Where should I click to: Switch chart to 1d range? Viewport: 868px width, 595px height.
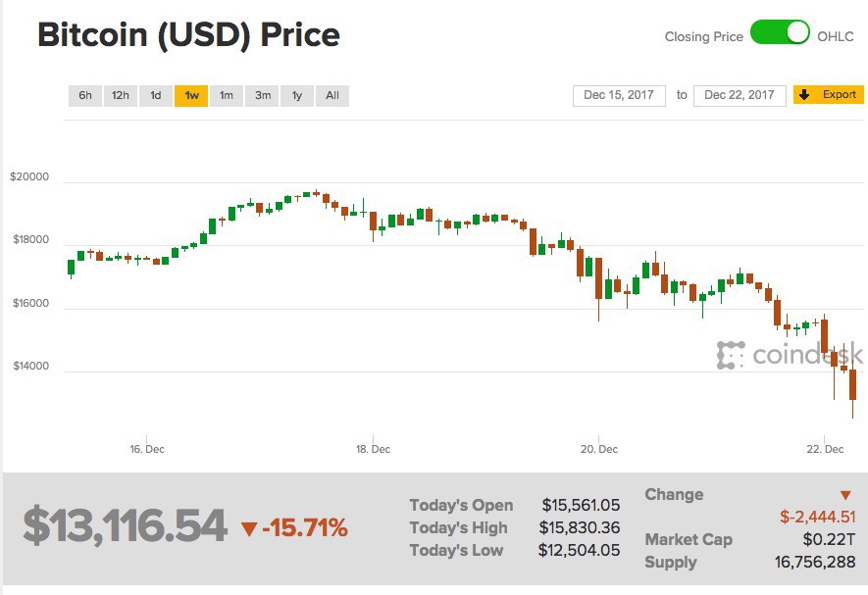(x=156, y=95)
